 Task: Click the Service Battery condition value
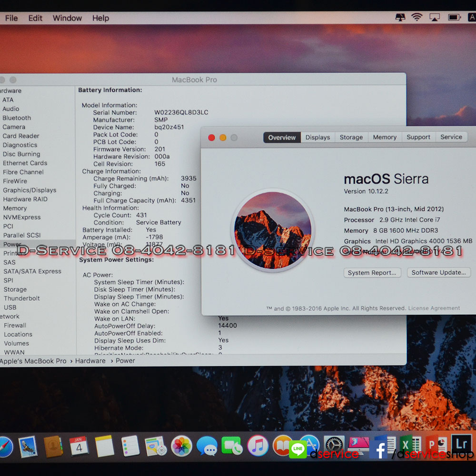159,222
